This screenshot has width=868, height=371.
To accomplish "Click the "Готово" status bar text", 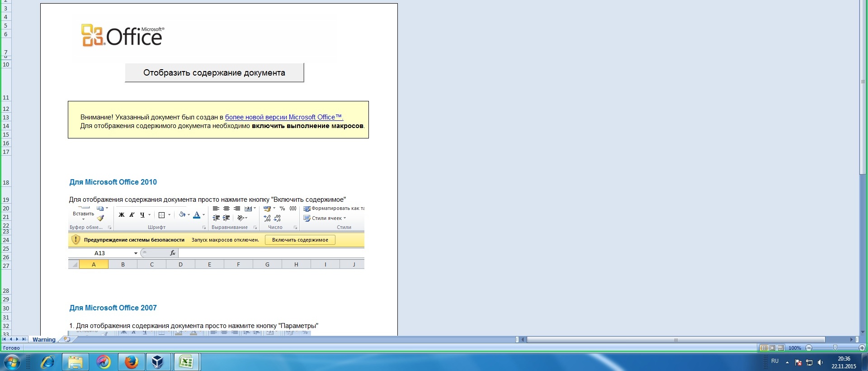I will click(11, 348).
